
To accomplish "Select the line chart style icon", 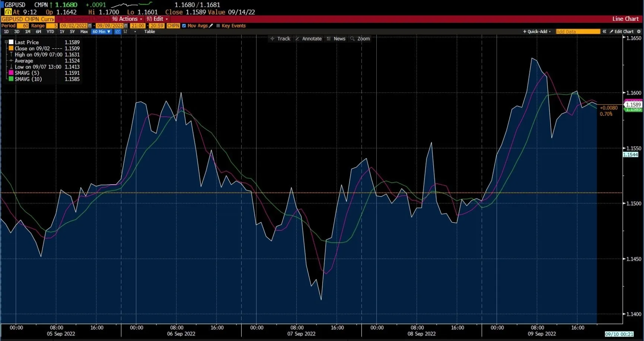I will [117, 32].
